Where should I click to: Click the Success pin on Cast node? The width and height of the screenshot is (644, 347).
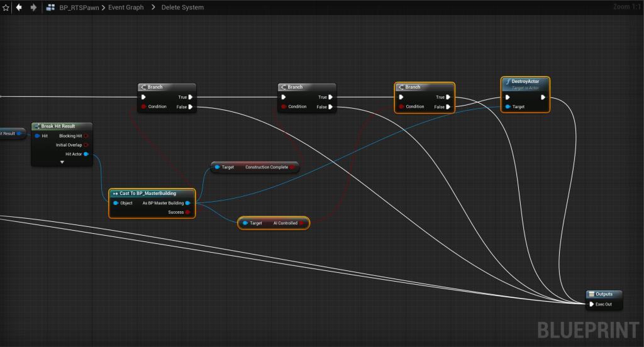[188, 212]
